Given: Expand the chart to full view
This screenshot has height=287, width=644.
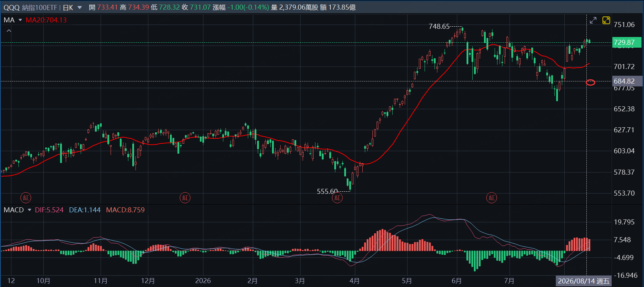Looking at the screenshot, I should (x=593, y=20).
